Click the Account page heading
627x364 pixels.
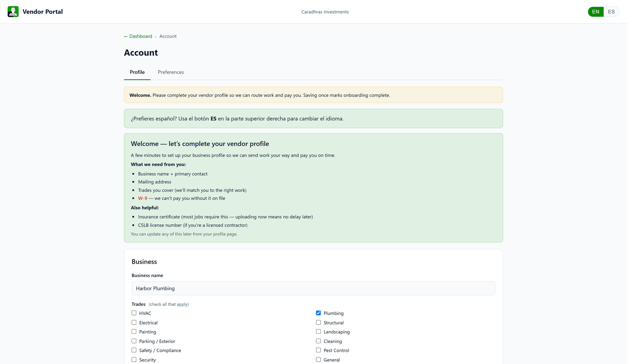(x=141, y=53)
